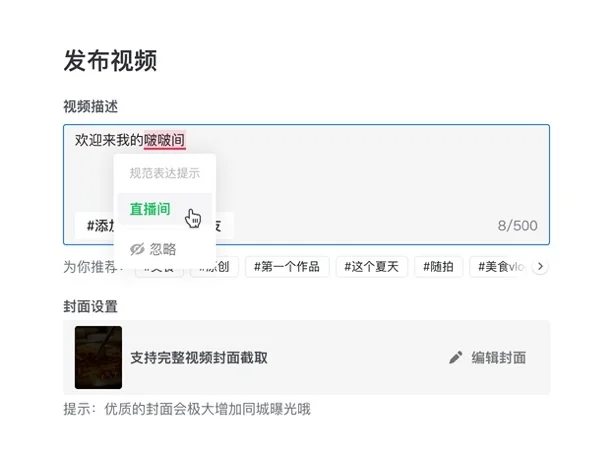This screenshot has height=458, width=616.
Task: Open the video cover thumbnail
Action: pyautogui.click(x=98, y=358)
